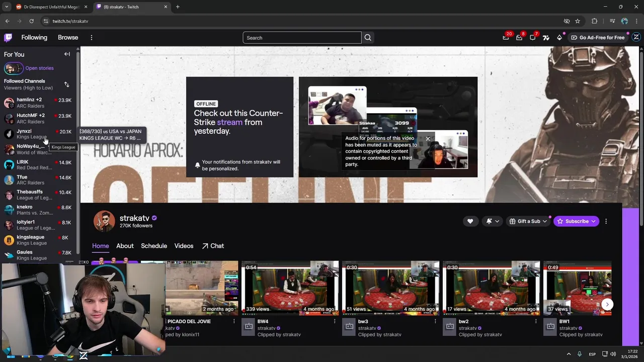This screenshot has width=644, height=362.
Task: Click the Followed Channels sort icon
Action: 66,84
